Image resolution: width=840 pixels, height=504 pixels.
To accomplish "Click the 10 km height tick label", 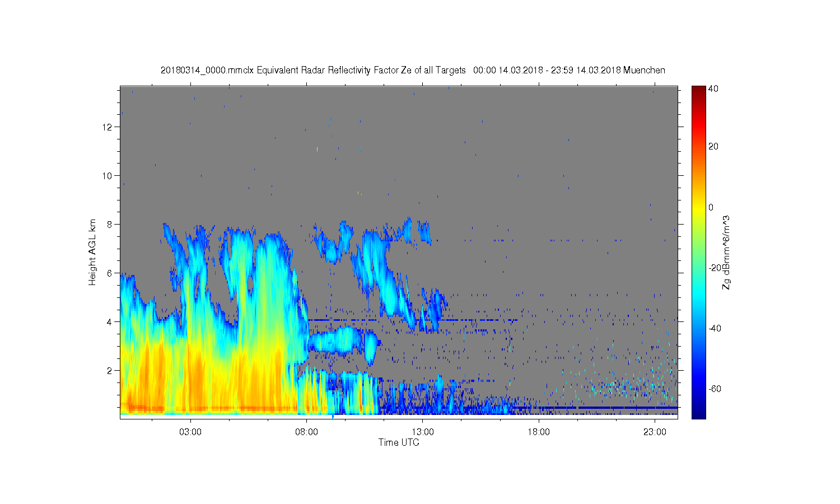I will (x=108, y=175).
